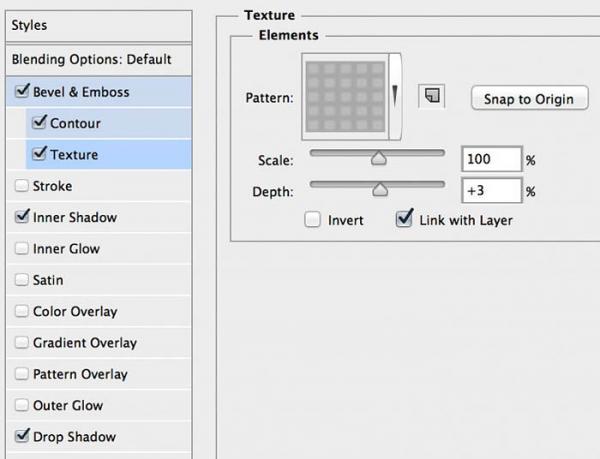Click the Depth value input field
The width and height of the screenshot is (600, 459).
tap(492, 190)
